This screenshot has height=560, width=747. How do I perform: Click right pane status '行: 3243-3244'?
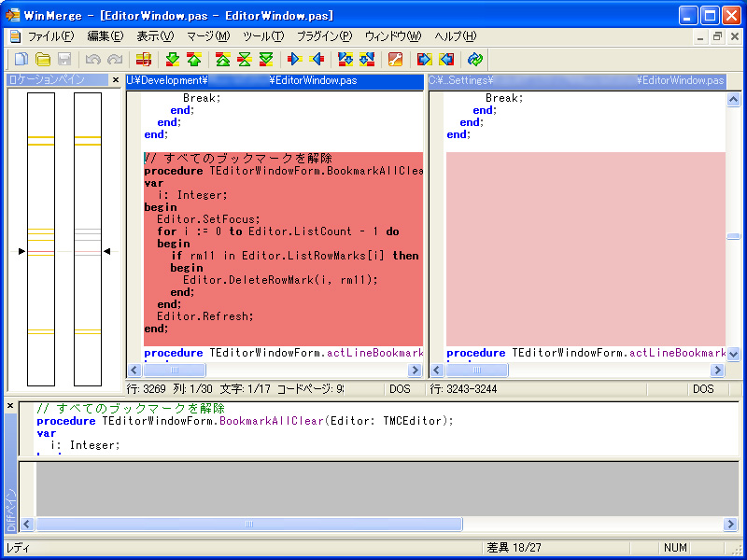tap(463, 389)
